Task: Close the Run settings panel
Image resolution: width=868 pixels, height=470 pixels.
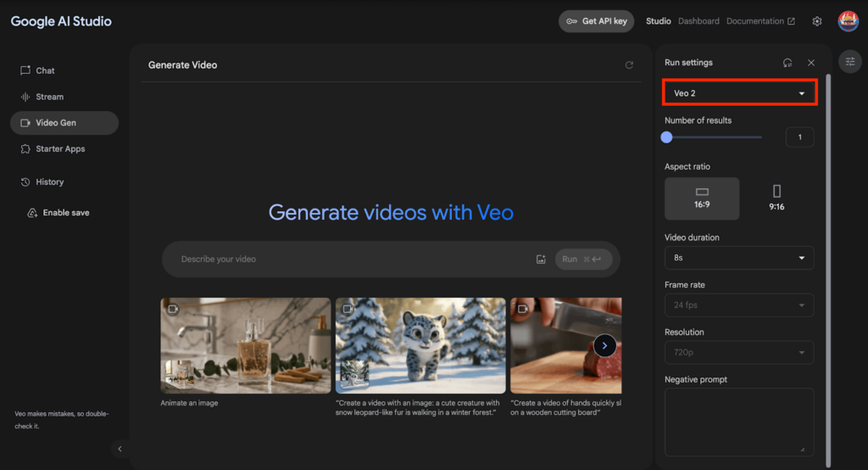Action: click(x=811, y=63)
